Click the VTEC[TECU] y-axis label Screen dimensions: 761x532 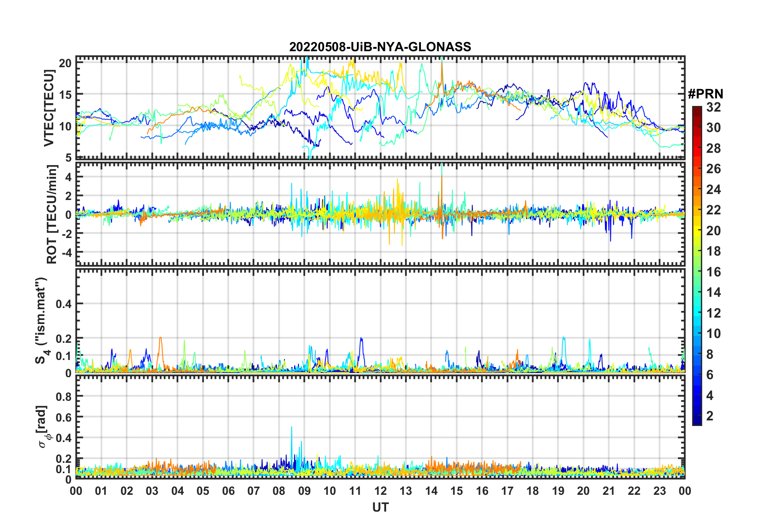pyautogui.click(x=49, y=108)
